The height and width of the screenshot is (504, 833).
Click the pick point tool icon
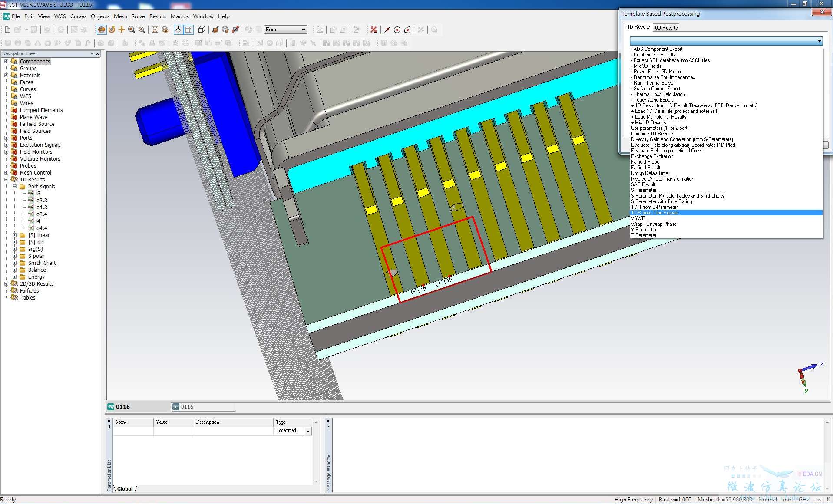tap(387, 30)
